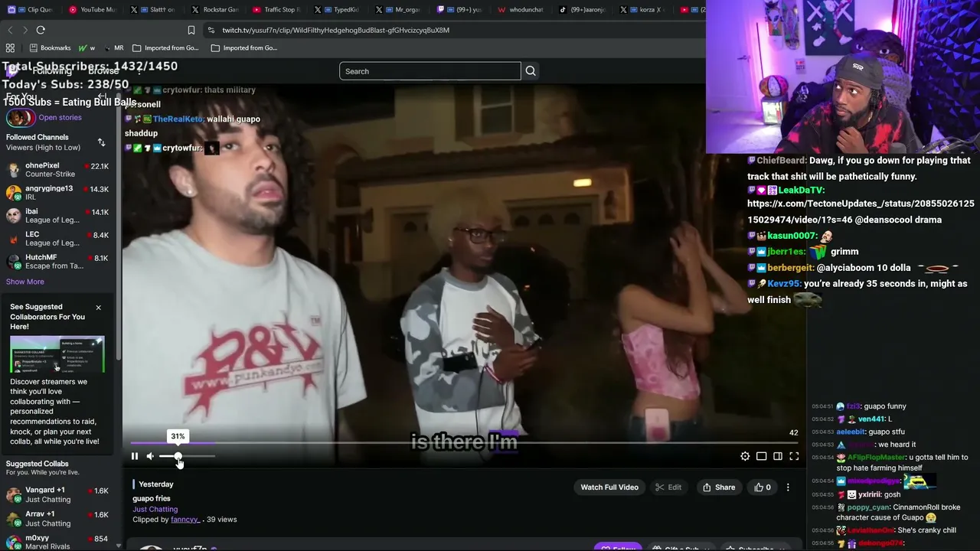
Task: Switch to the whodunchat tab
Action: pos(521,9)
